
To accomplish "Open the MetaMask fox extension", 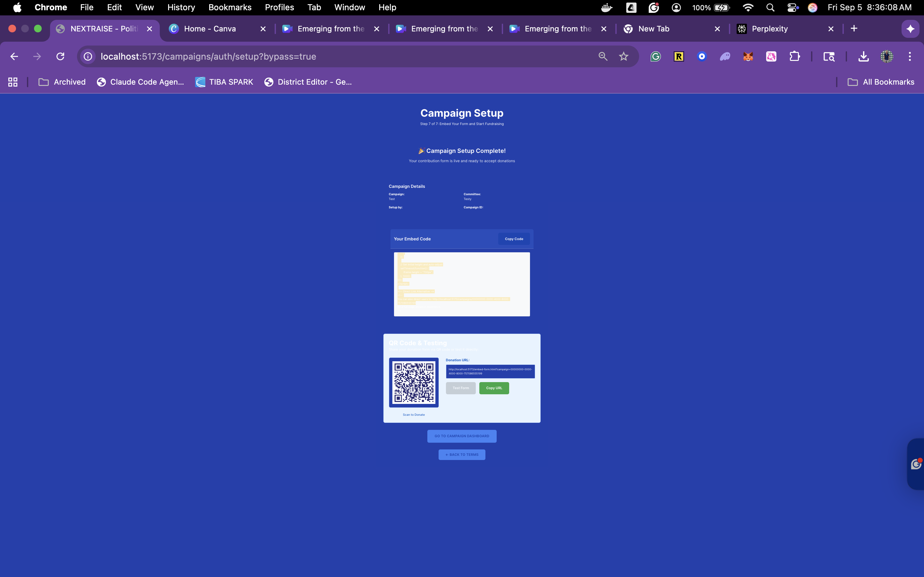I will 748,56.
